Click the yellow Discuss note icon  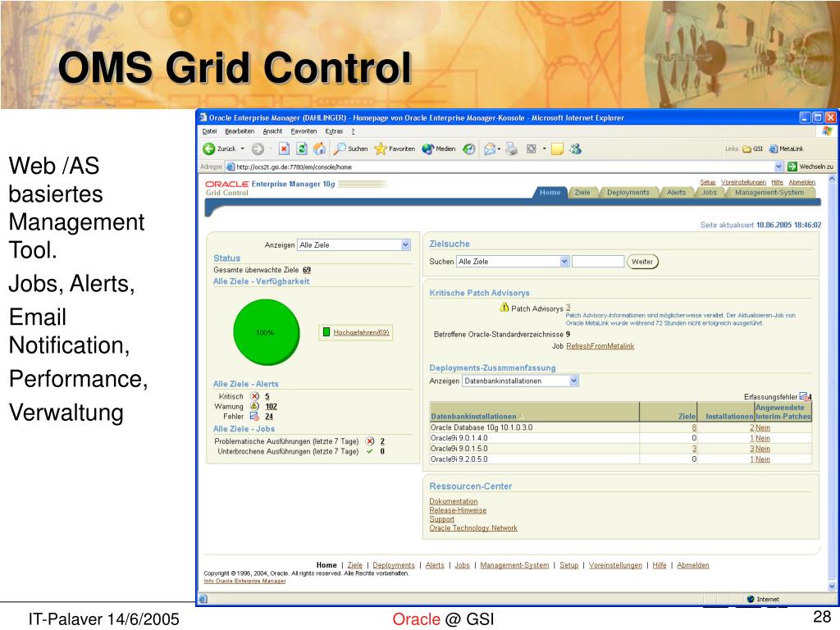click(557, 149)
